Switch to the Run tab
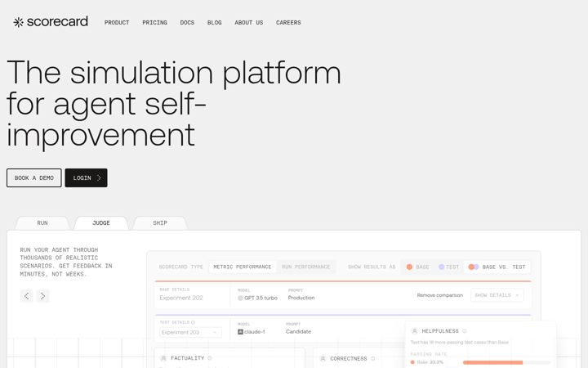Image resolution: width=588 pixels, height=368 pixels. click(x=42, y=223)
